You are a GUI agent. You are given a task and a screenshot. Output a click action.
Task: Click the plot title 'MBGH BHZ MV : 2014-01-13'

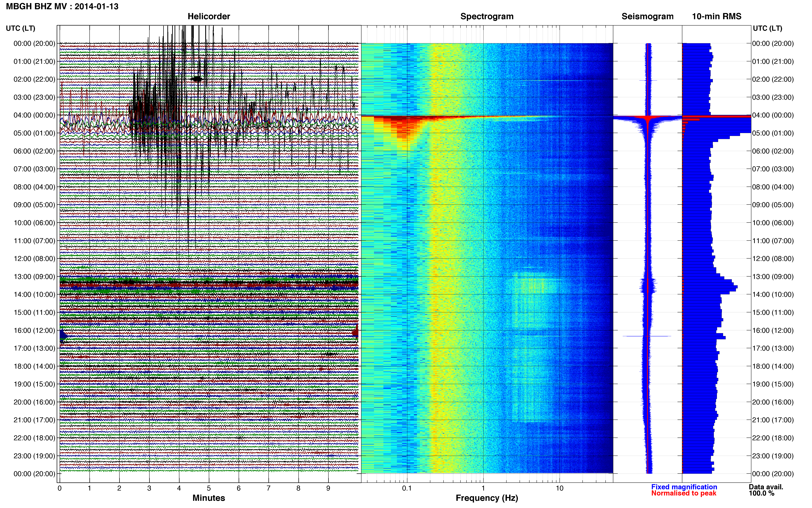(x=62, y=6)
